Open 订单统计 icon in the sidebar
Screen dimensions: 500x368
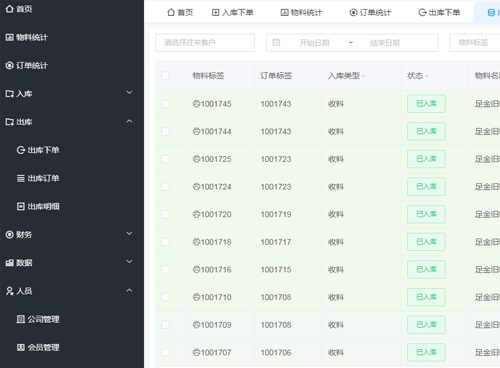[x=10, y=65]
